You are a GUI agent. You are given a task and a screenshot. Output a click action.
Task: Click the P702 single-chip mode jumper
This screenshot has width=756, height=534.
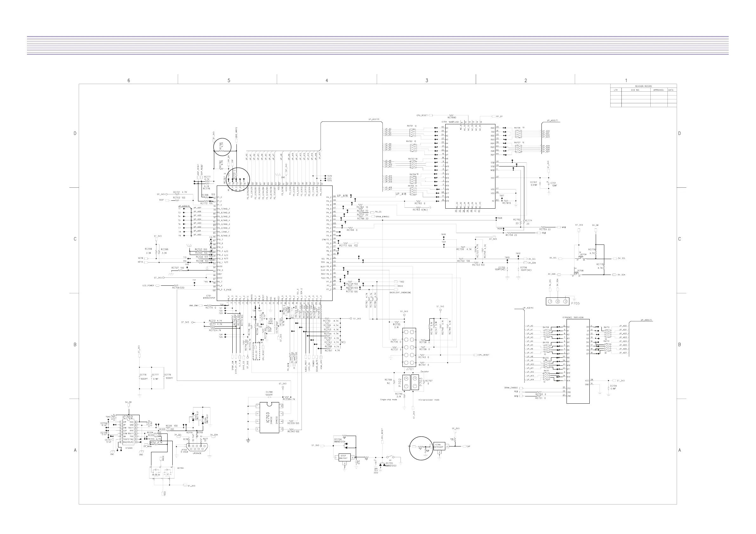coord(406,382)
